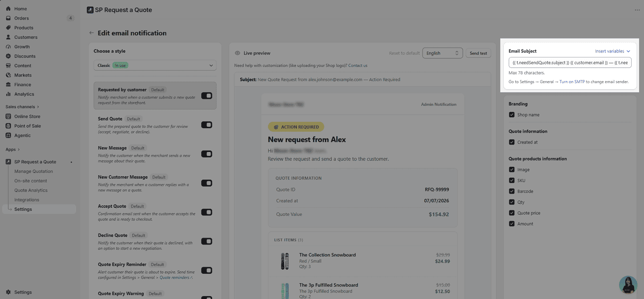The width and height of the screenshot is (644, 299).
Task: Expand the Insert variables dropdown
Action: pyautogui.click(x=613, y=51)
